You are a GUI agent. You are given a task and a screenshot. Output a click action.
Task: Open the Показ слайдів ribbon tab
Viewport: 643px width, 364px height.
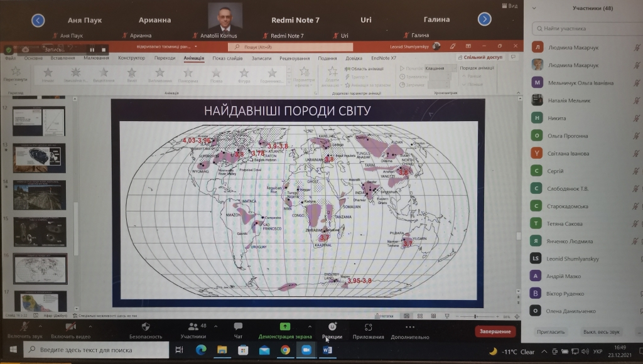point(227,58)
